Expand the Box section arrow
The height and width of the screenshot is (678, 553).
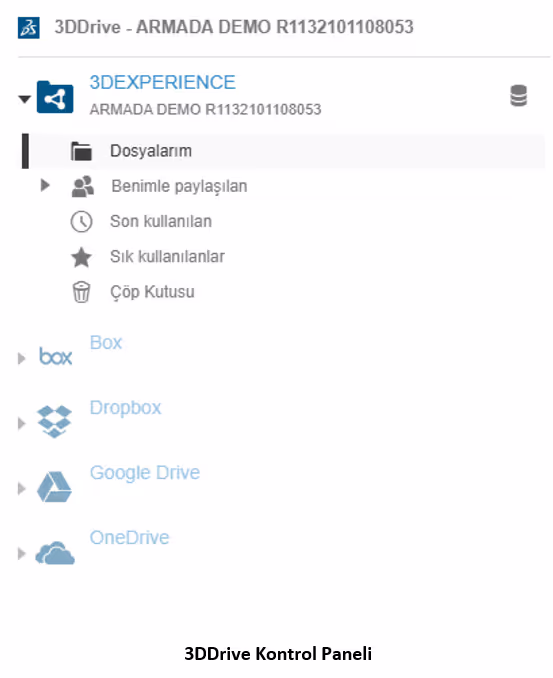(x=21, y=358)
